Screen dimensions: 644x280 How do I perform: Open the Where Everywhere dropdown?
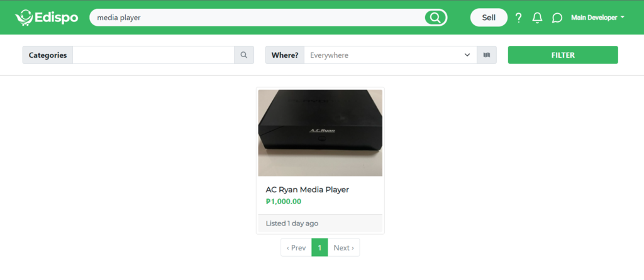pyautogui.click(x=391, y=55)
